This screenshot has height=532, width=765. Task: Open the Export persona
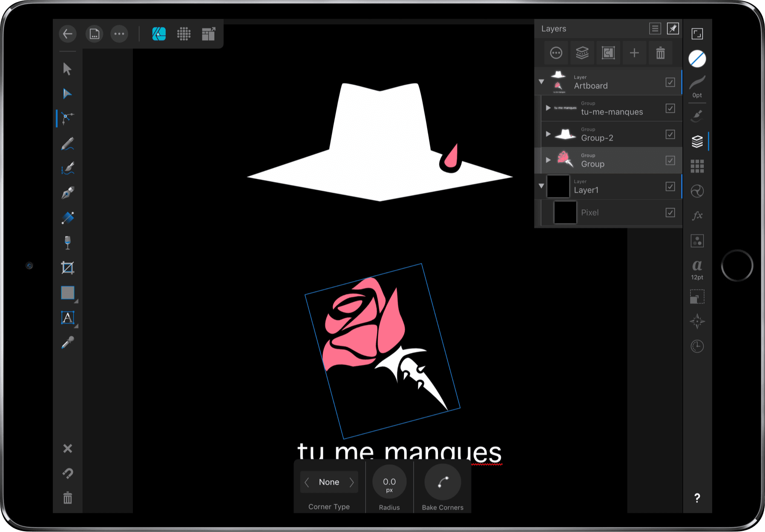pyautogui.click(x=208, y=34)
